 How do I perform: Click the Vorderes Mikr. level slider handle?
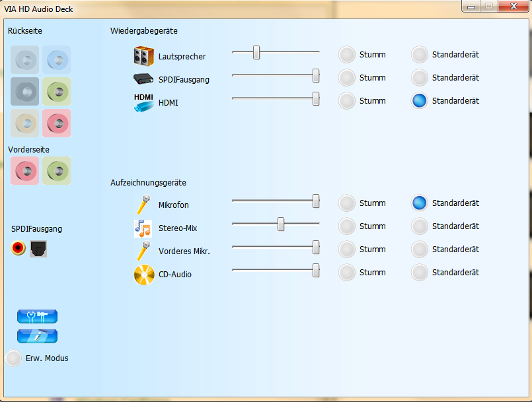[316, 247]
